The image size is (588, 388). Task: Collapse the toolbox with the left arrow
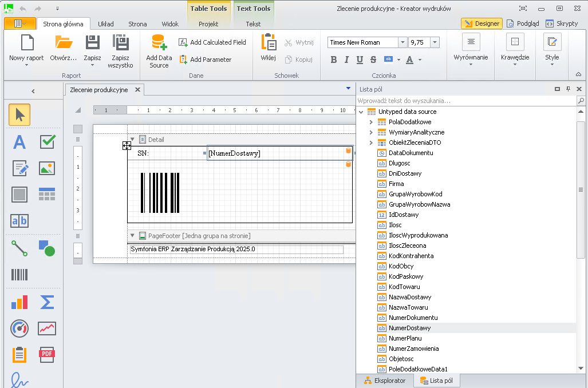click(x=33, y=91)
